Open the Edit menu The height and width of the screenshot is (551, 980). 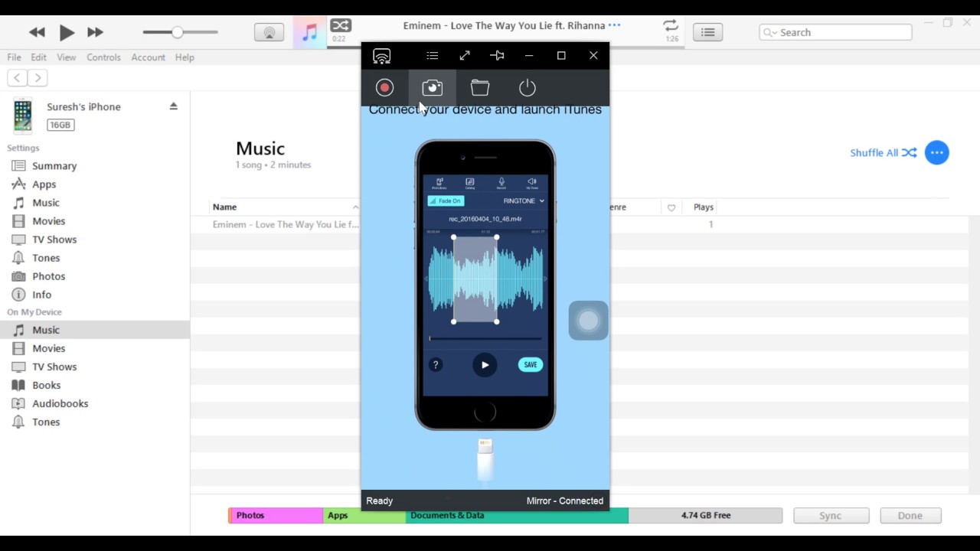[38, 57]
